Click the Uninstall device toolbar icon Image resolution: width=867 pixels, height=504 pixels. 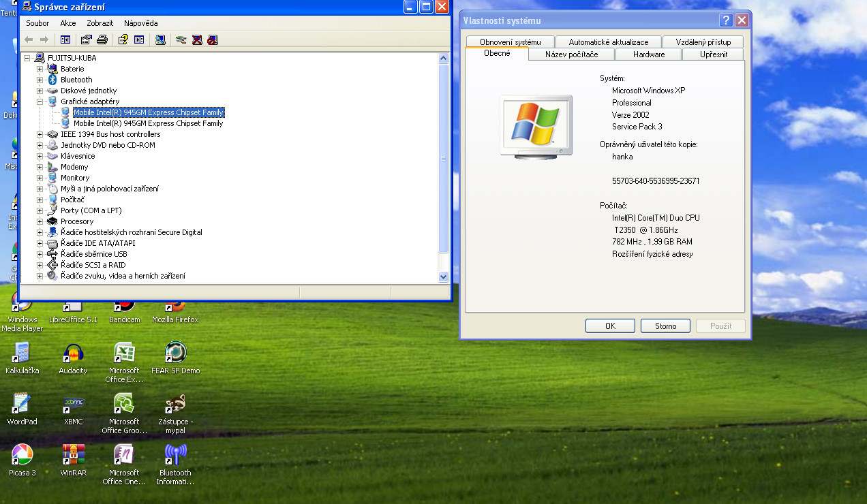(x=197, y=40)
